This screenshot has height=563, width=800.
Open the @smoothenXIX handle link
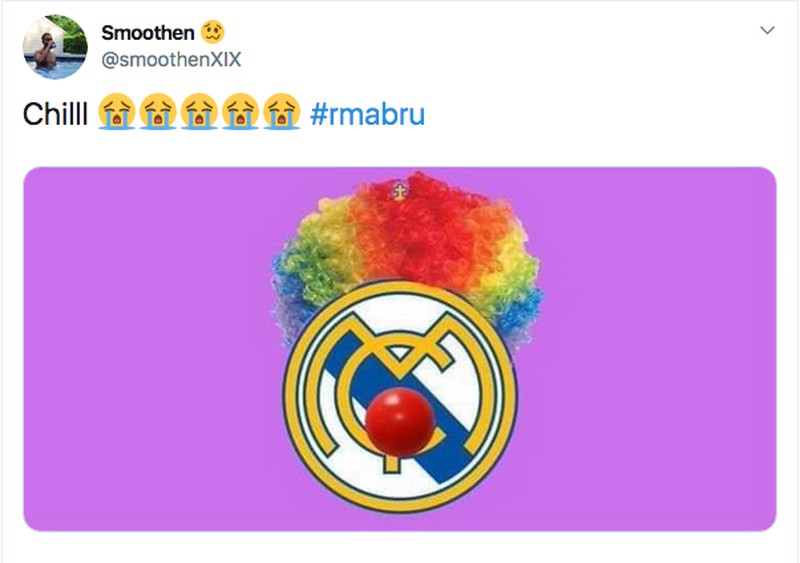coord(171,60)
